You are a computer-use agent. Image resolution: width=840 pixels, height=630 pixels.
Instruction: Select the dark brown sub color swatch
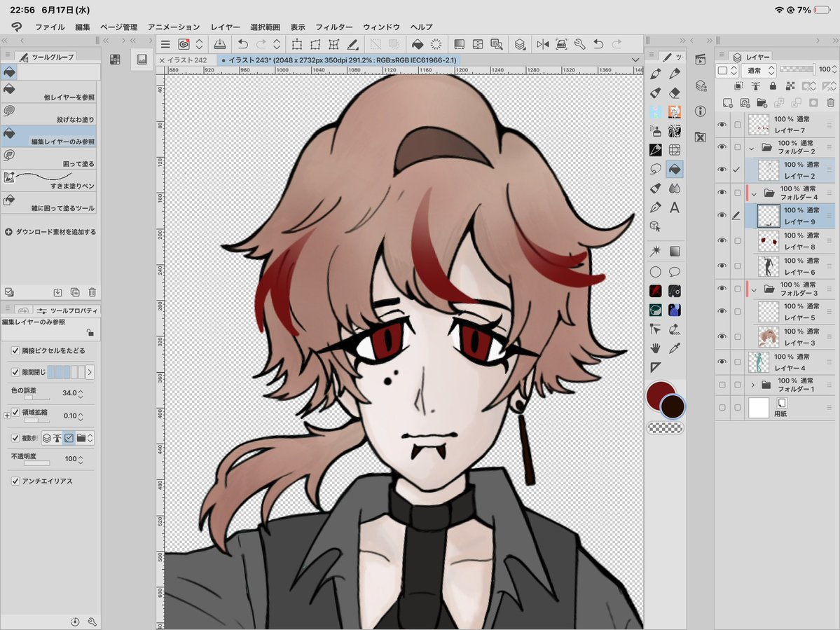(673, 406)
